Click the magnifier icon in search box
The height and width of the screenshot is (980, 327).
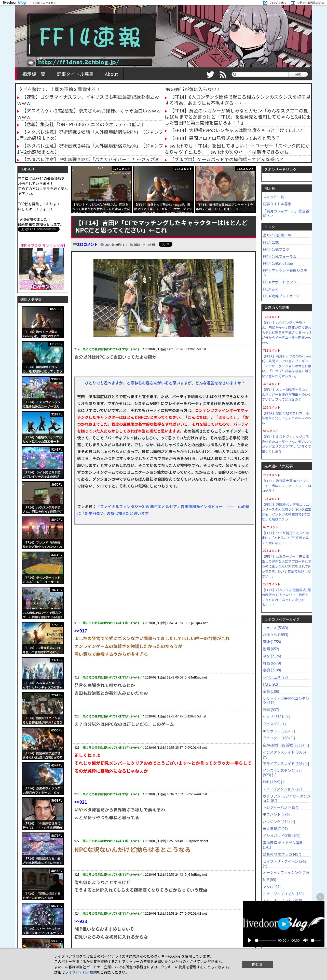235,75
